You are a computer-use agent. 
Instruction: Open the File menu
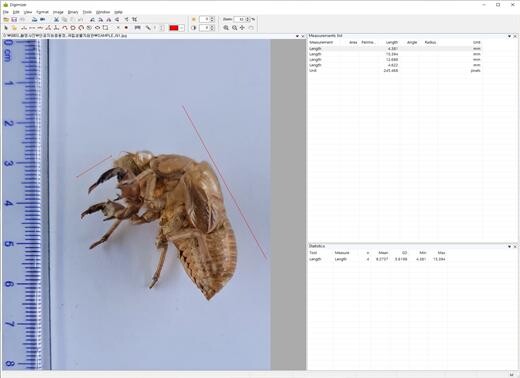(x=6, y=12)
